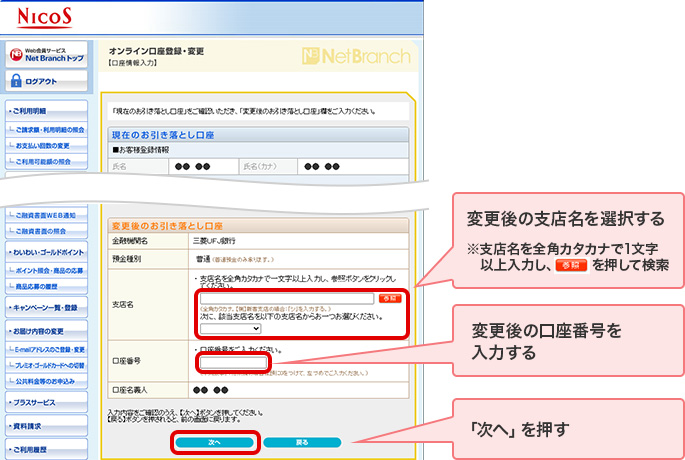Open the ご利用明細 menu section
Image resolution: width=685 pixels, height=460 pixels.
click(46, 111)
